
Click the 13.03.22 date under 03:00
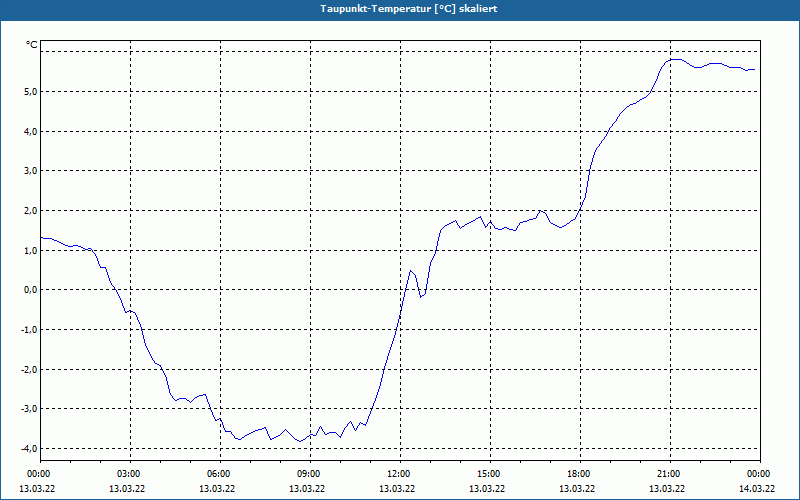click(127, 489)
